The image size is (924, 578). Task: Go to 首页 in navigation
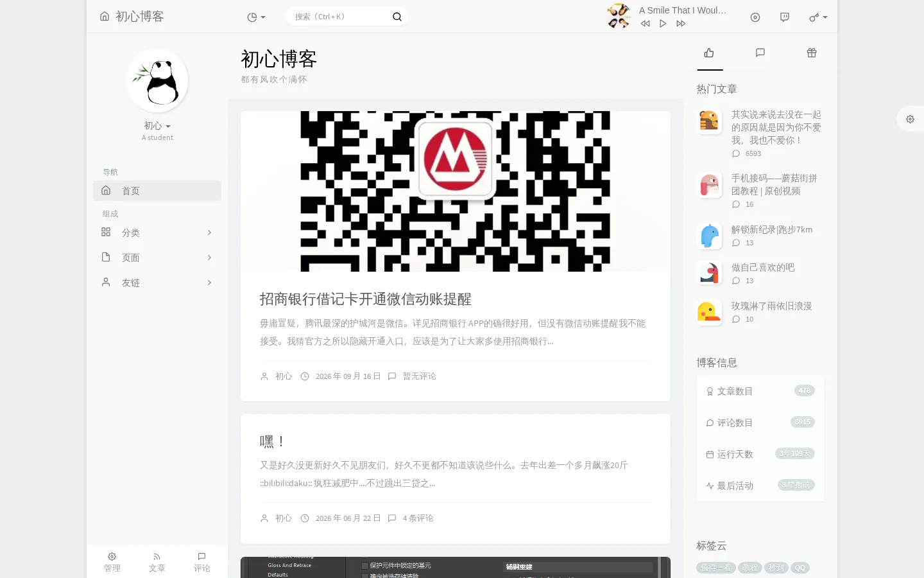157,191
